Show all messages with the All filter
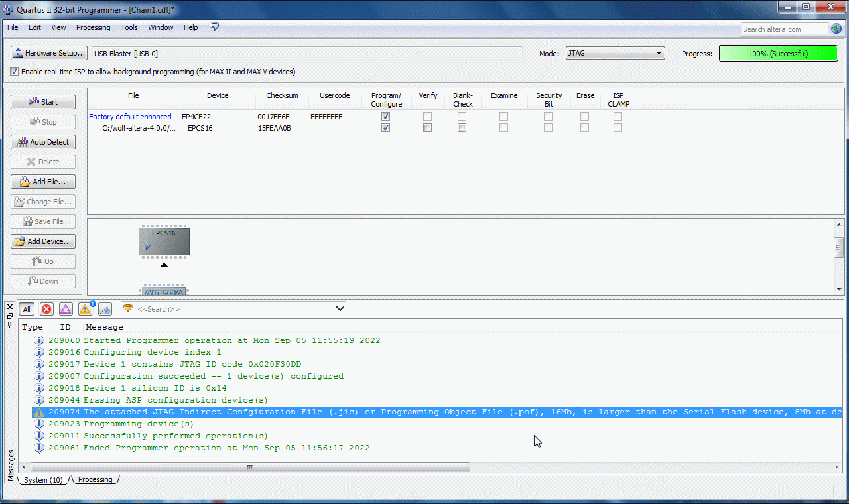Image resolution: width=849 pixels, height=504 pixels. pyautogui.click(x=27, y=309)
